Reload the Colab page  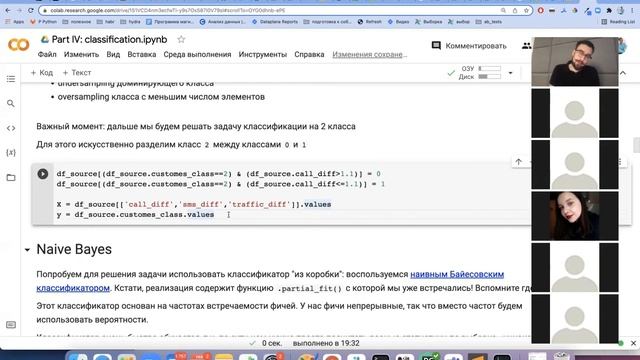coord(31,10)
